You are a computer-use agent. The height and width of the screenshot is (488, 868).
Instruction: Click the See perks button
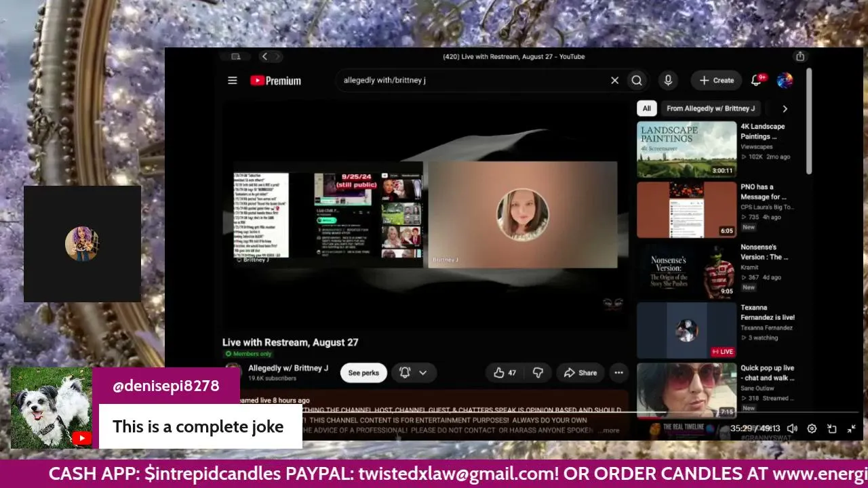(x=363, y=373)
